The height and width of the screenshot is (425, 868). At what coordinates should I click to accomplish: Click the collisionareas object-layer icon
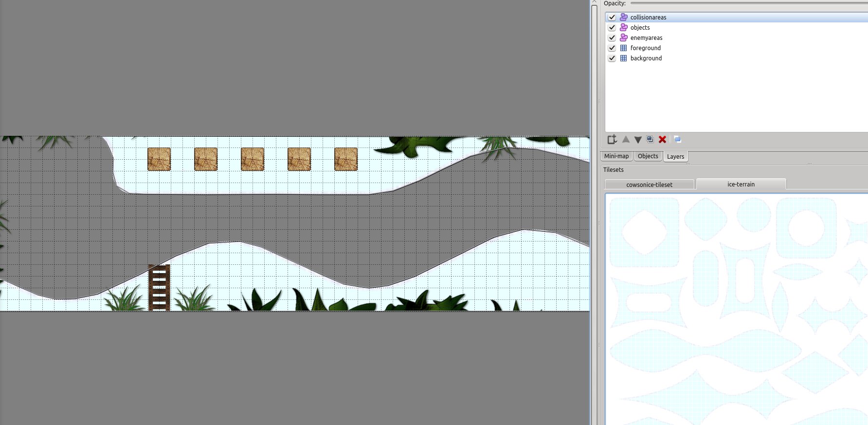[624, 17]
